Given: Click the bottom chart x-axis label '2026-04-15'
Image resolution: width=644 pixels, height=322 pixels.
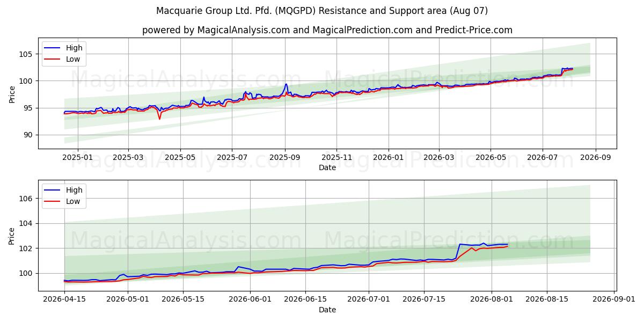Looking at the screenshot, I should pyautogui.click(x=64, y=300).
